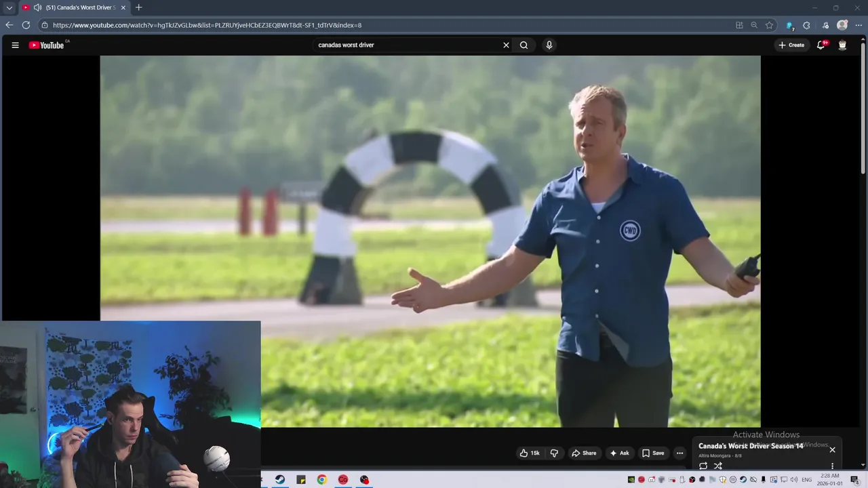
Task: Open the blue extension with badge 7
Action: click(x=789, y=26)
